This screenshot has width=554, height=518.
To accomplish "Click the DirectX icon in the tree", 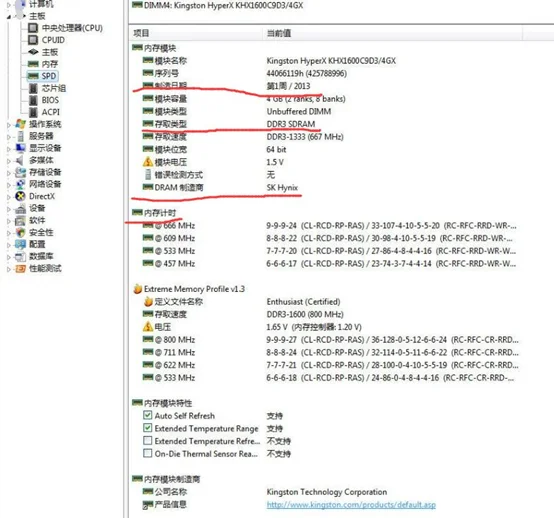I will click(x=20, y=196).
